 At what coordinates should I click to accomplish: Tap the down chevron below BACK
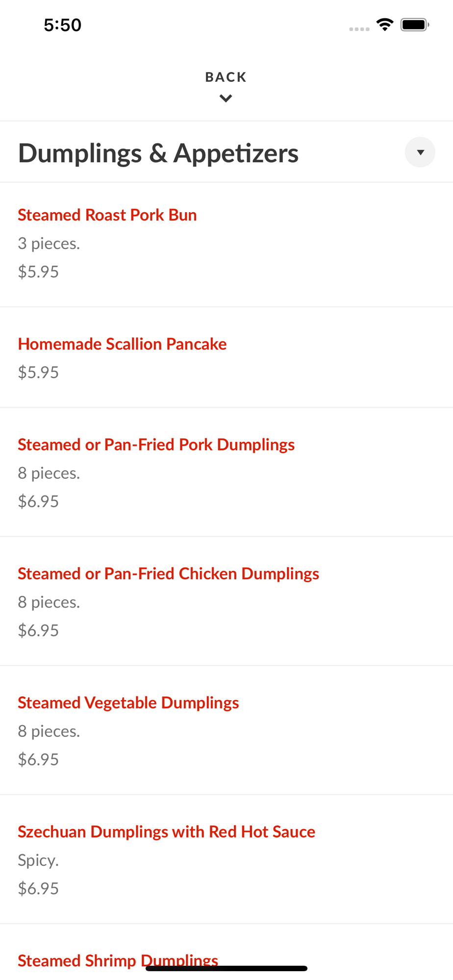point(226,98)
